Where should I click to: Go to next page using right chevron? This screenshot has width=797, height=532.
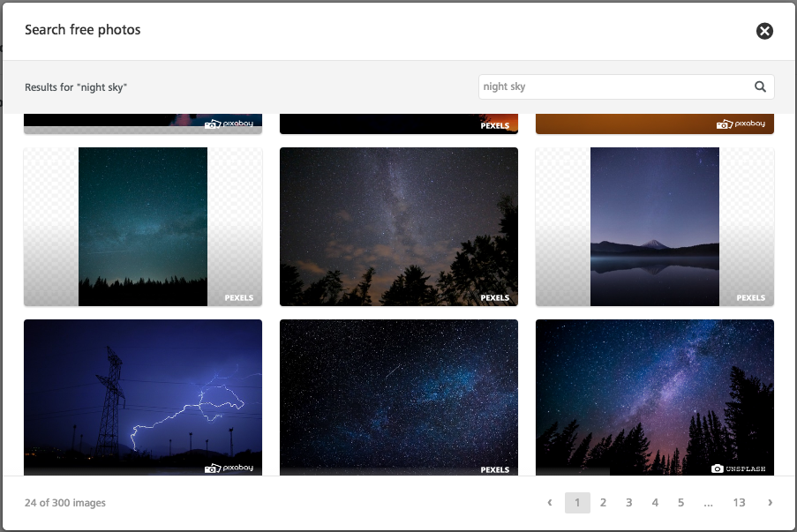pos(770,503)
